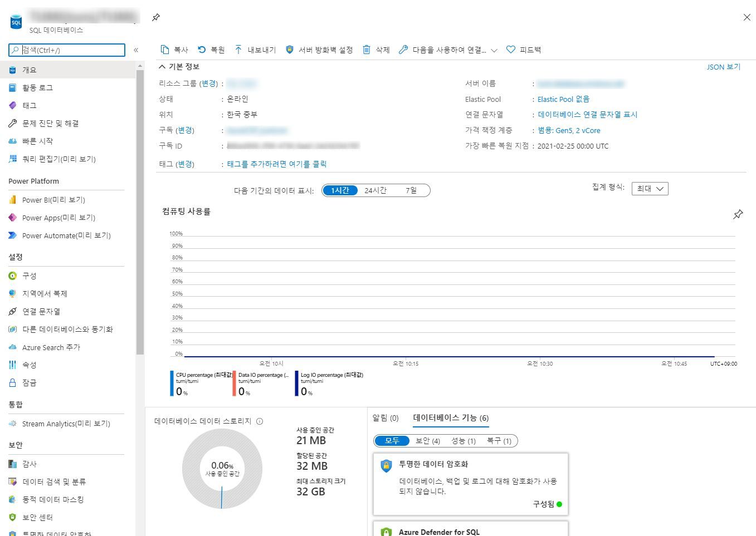Click CPU percentage legend color bar

pyautogui.click(x=172, y=383)
